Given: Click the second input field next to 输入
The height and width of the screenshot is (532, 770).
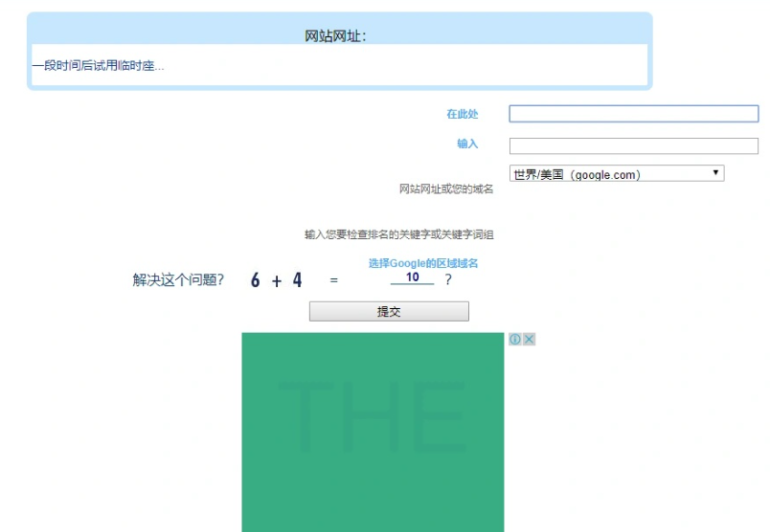Looking at the screenshot, I should [x=633, y=145].
